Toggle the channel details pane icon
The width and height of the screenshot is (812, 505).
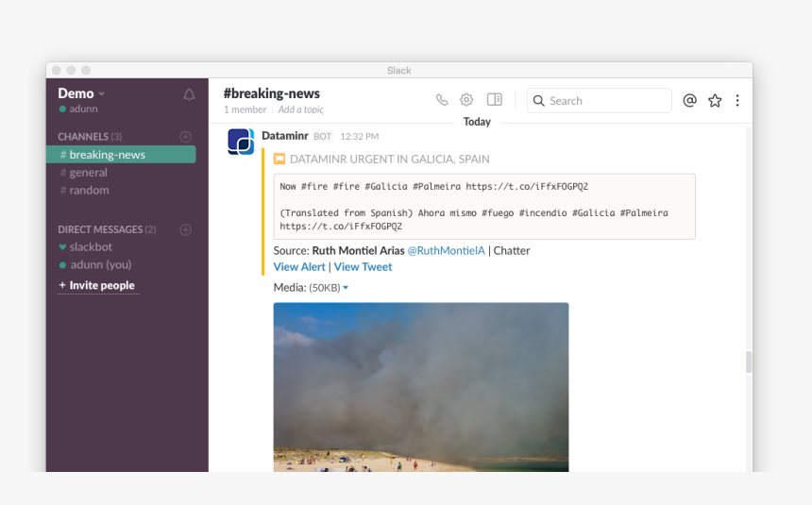pos(495,99)
